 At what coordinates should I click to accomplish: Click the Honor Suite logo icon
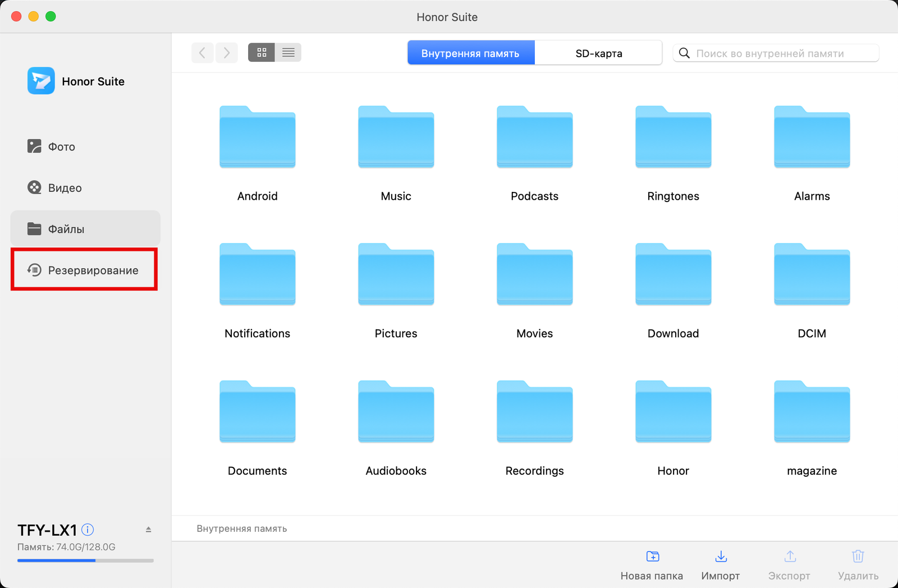41,81
